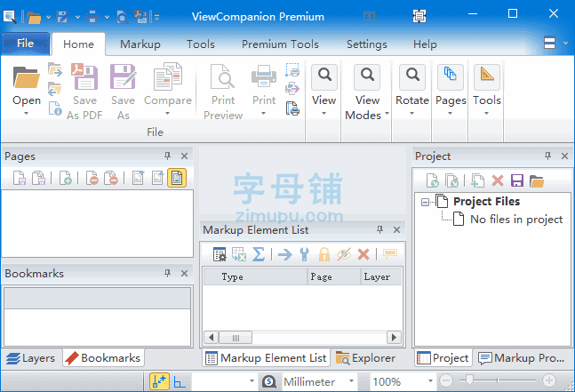Open the View Modes menu
This screenshot has width=575, height=392.
(x=367, y=92)
